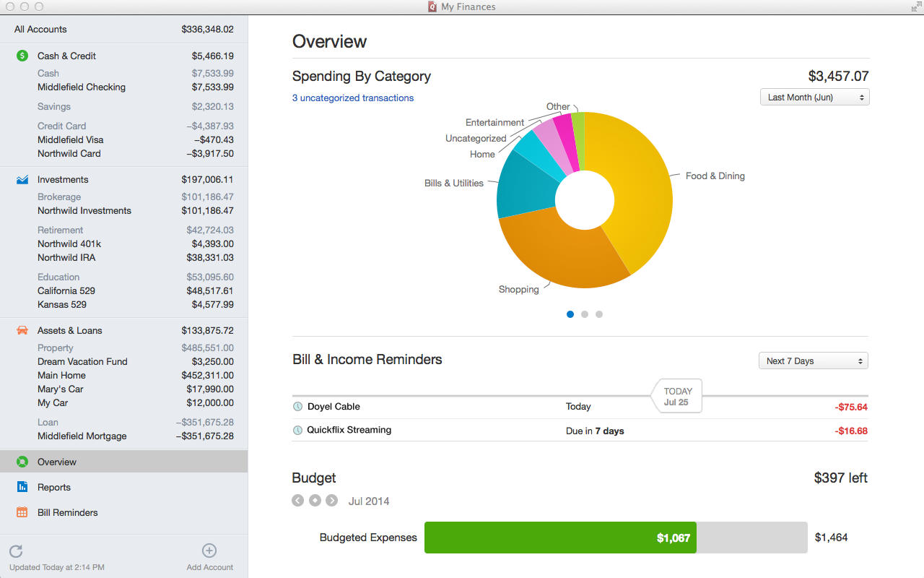Select the second chart page dot
Viewport: 924px width, 578px height.
click(585, 314)
